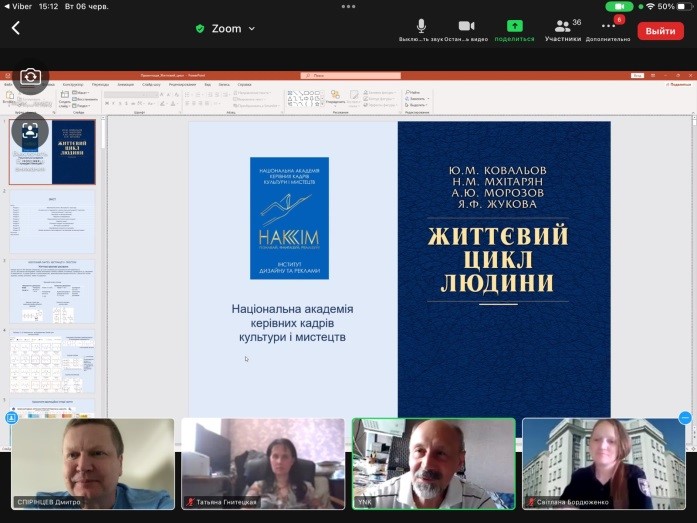The width and height of the screenshot is (697, 523).
Task: Tap the virtual background person icon
Action: (x=30, y=131)
